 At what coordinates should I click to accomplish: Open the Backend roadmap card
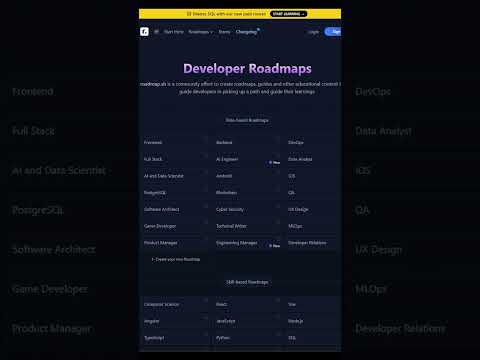pos(248,142)
